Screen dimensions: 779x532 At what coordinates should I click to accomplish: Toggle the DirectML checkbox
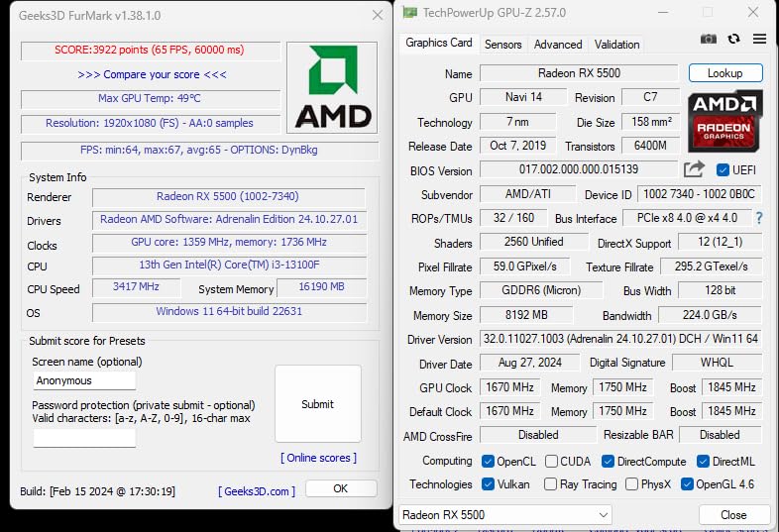click(703, 461)
